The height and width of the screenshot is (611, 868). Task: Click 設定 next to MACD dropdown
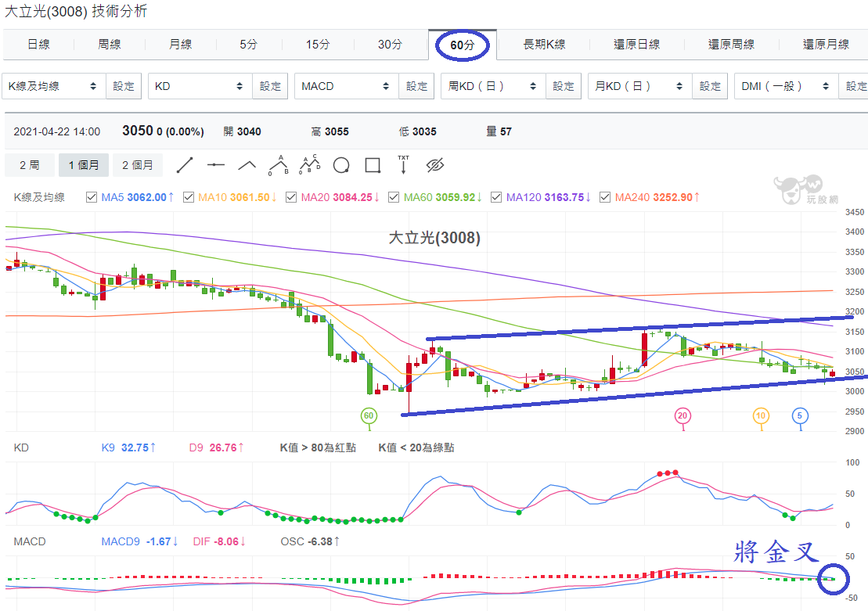coord(417,86)
